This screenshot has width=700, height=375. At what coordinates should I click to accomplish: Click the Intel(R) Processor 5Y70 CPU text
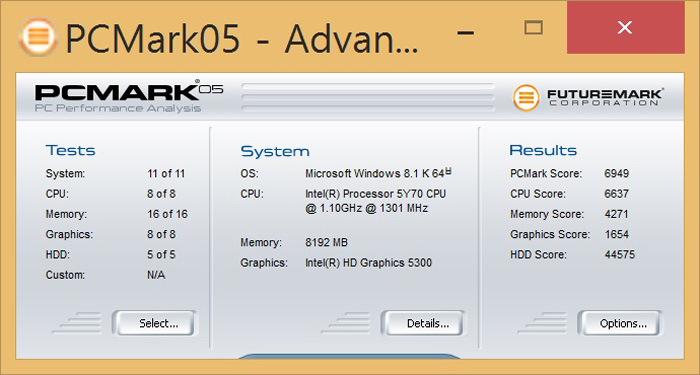(375, 194)
